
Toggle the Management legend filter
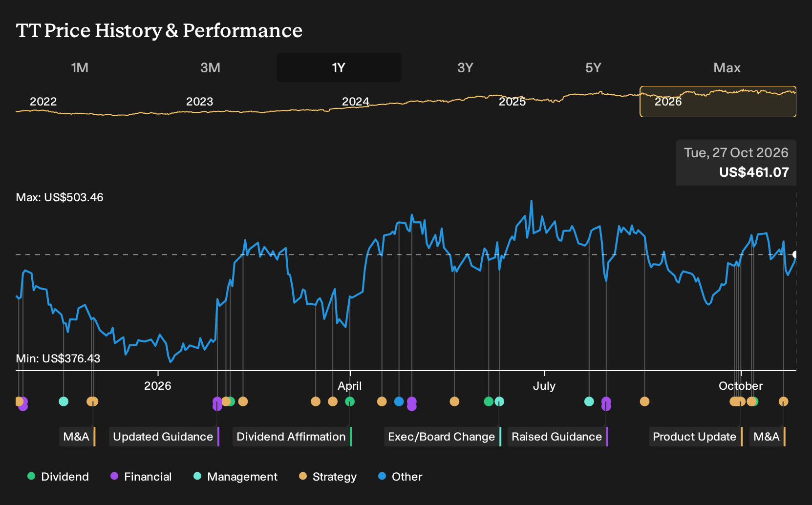[x=235, y=477]
